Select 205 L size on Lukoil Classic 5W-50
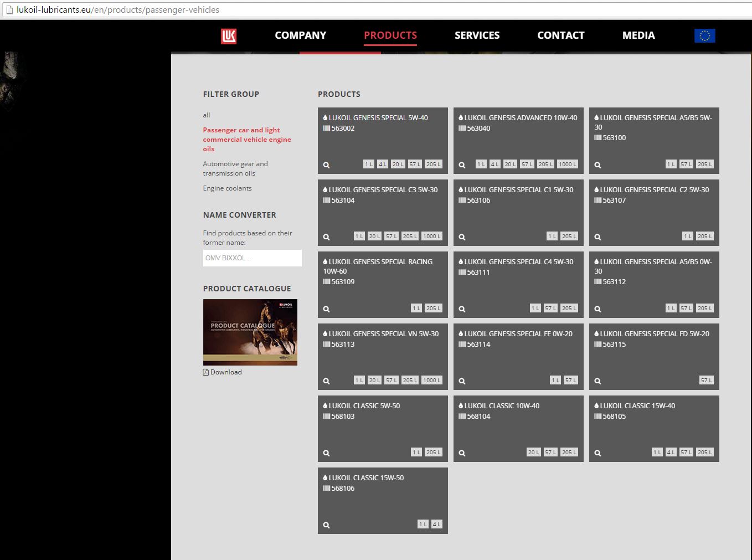The width and height of the screenshot is (752, 560). tap(434, 453)
